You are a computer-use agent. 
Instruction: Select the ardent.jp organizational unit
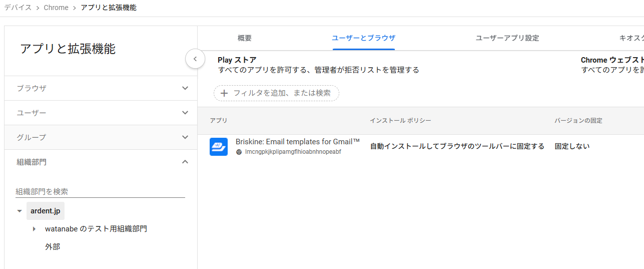46,211
